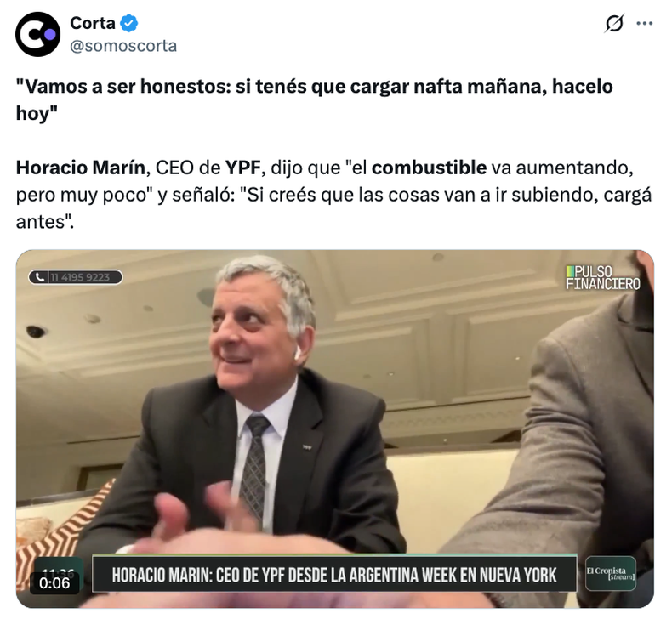Click the Pulso Financiero watermark logo
This screenshot has width=672, height=619.
click(602, 277)
